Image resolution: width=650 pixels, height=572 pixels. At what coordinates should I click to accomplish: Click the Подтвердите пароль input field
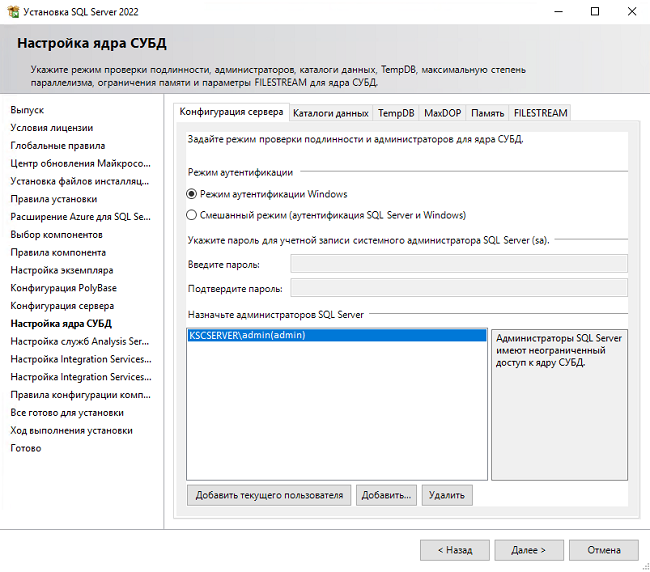click(x=459, y=288)
